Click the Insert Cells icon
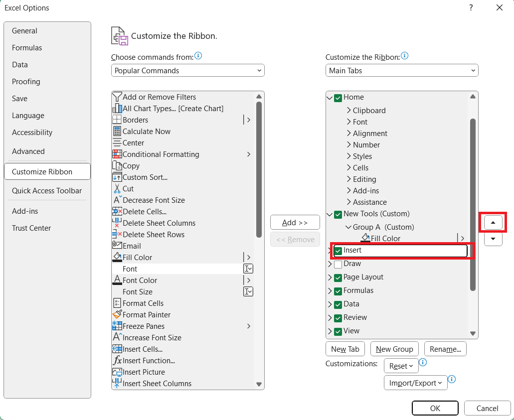 point(117,349)
